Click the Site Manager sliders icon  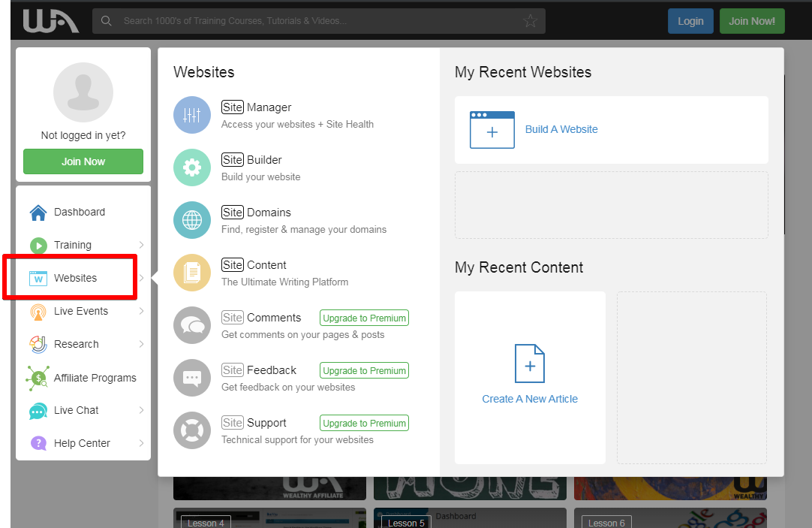pyautogui.click(x=192, y=115)
